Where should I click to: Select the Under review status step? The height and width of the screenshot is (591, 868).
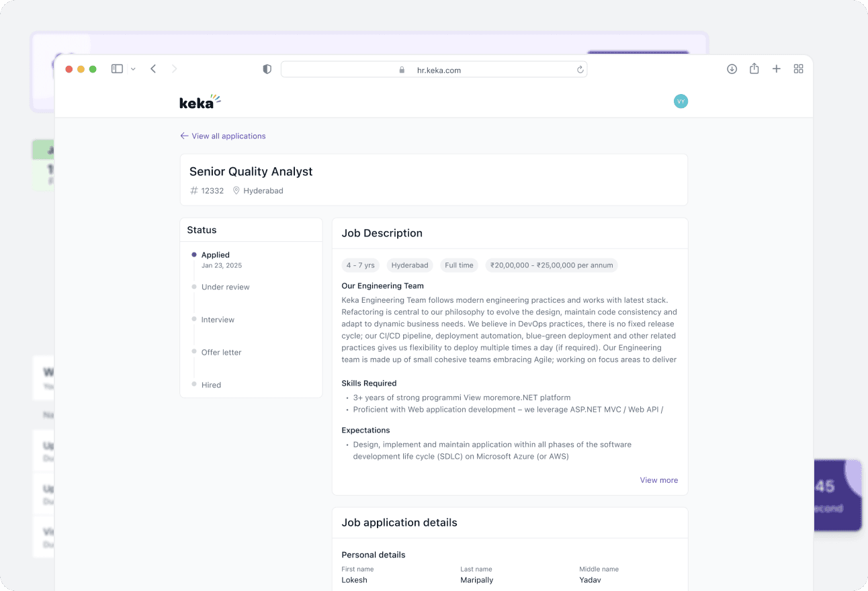(x=225, y=287)
